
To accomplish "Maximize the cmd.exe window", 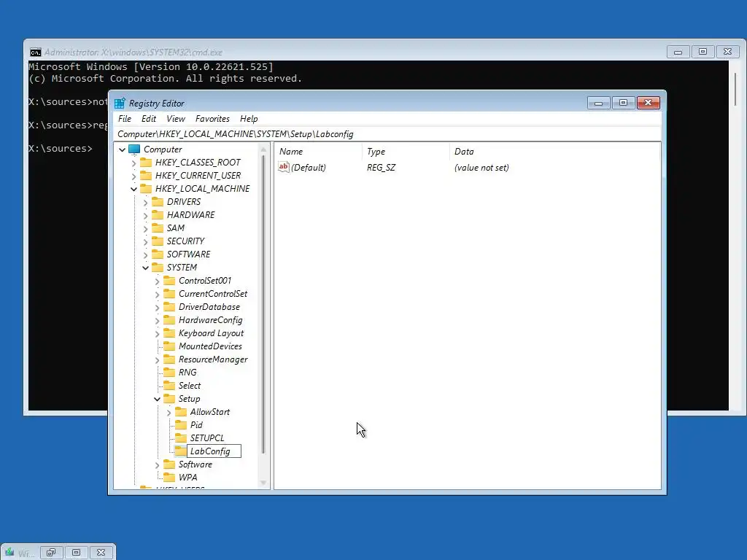I will (703, 52).
